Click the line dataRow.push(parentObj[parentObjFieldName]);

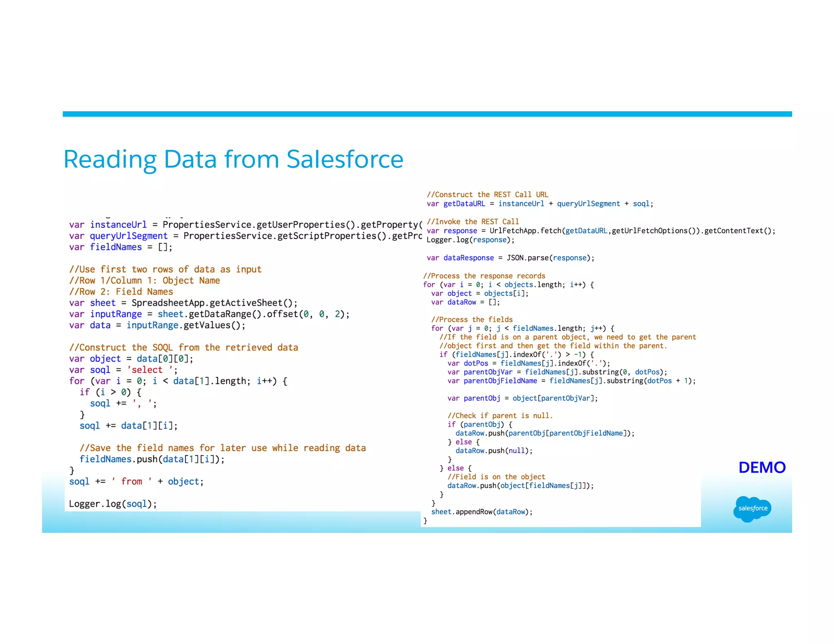545,433
